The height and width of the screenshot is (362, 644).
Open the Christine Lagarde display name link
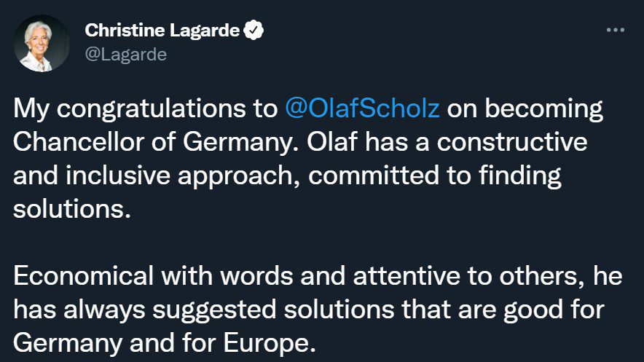point(162,30)
